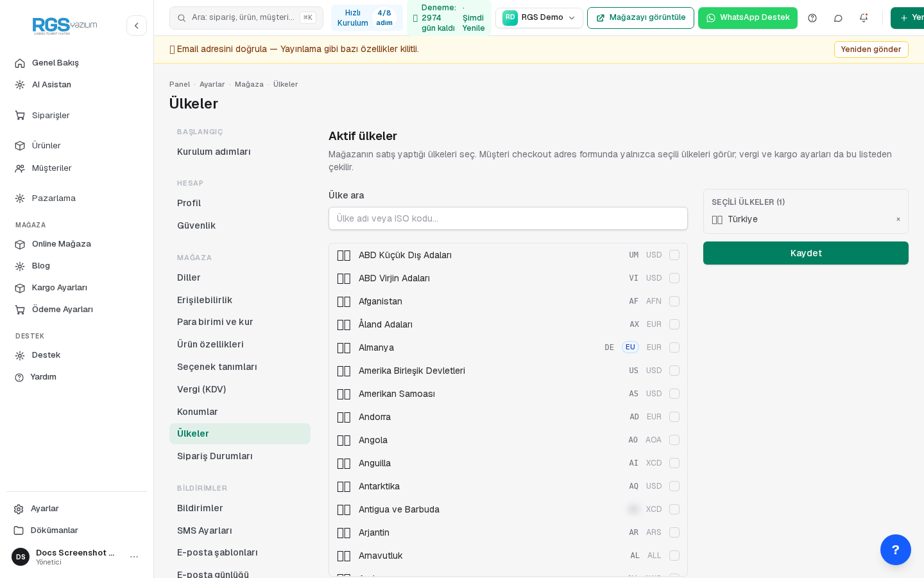Click the Siparişler cart icon
This screenshot has width=924, height=578.
pyautogui.click(x=20, y=116)
